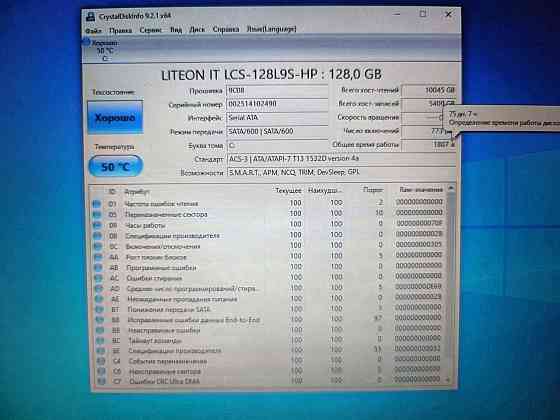Select the Событие переназначения attribute text

pyautogui.click(x=168, y=361)
